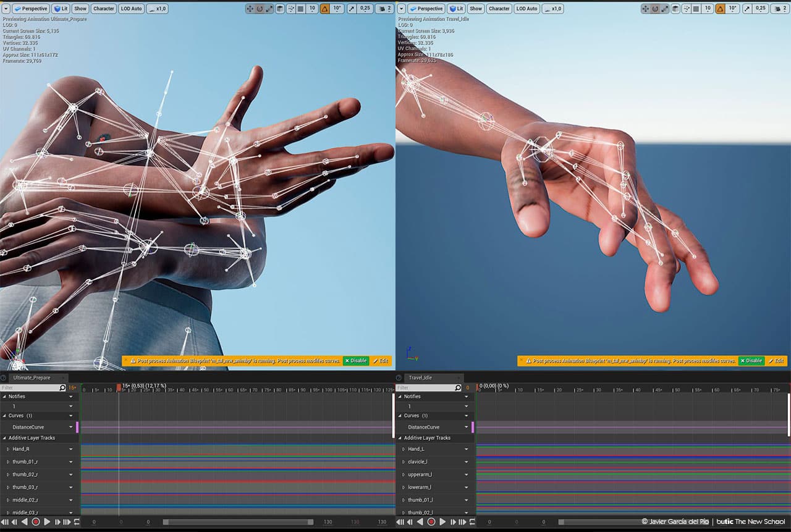This screenshot has width=791, height=532.
Task: Select translate gizmo mode in right viewport
Action: (646, 9)
